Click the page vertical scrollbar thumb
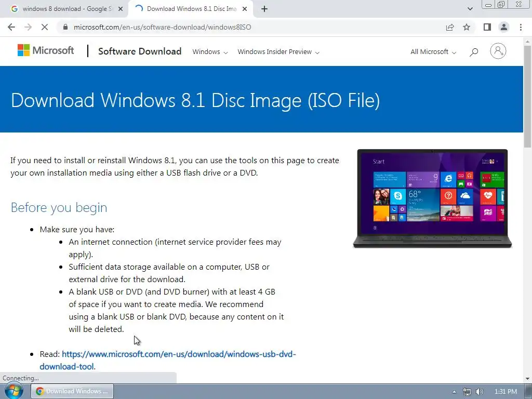532x399 pixels. tap(527, 96)
